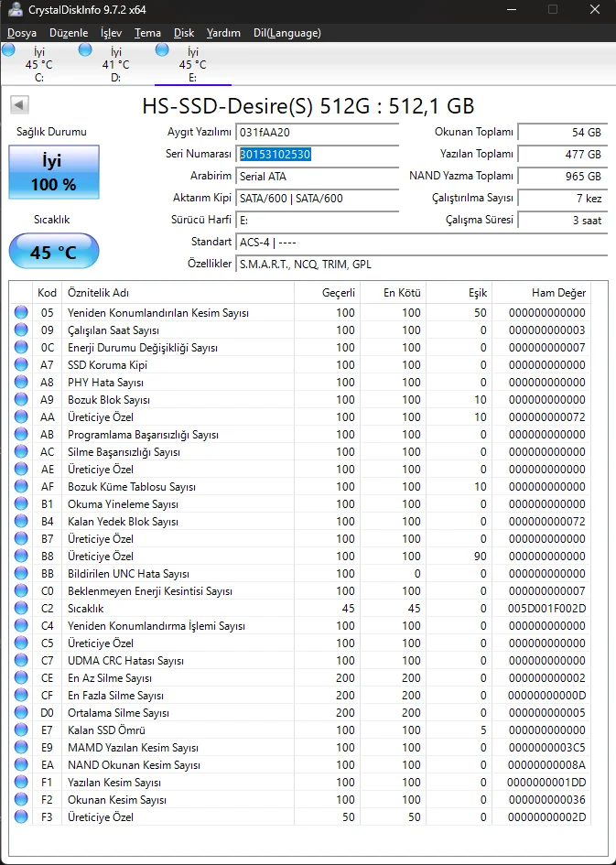Open the Yardım menu
616x865 pixels.
tap(223, 33)
